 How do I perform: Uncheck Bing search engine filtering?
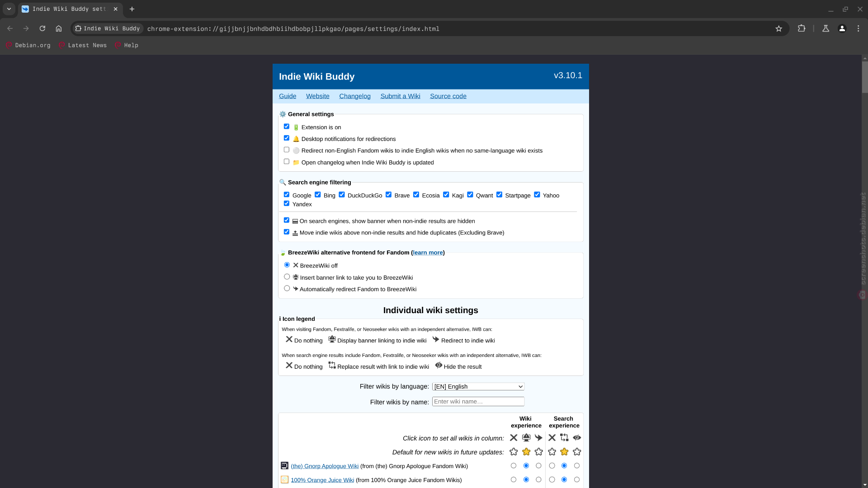click(318, 195)
